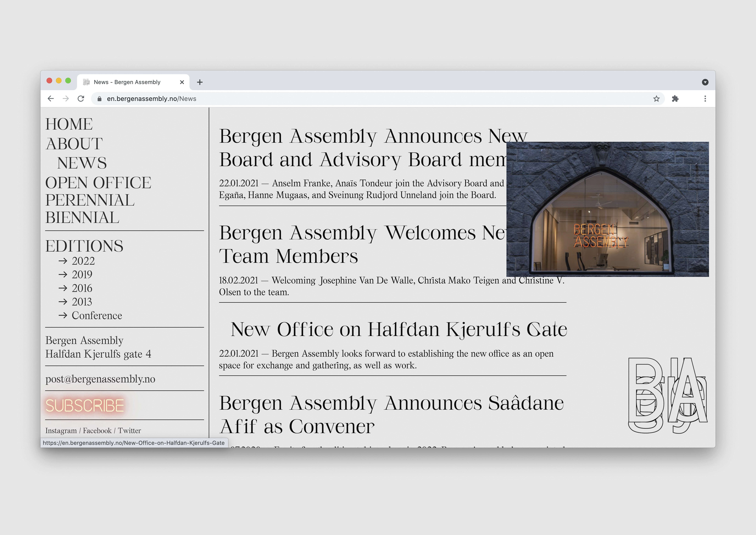This screenshot has height=535, width=756.
Task: Click the BA outline logo
Action: (667, 395)
